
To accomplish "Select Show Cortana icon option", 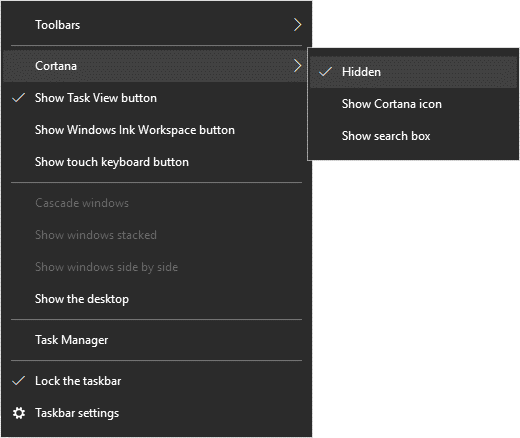I will 413,104.
